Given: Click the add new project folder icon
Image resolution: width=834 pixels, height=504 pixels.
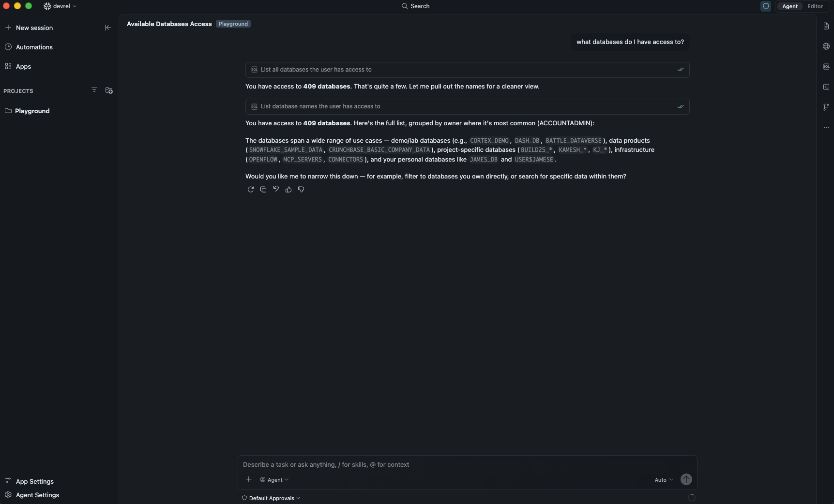Looking at the screenshot, I should 109,90.
